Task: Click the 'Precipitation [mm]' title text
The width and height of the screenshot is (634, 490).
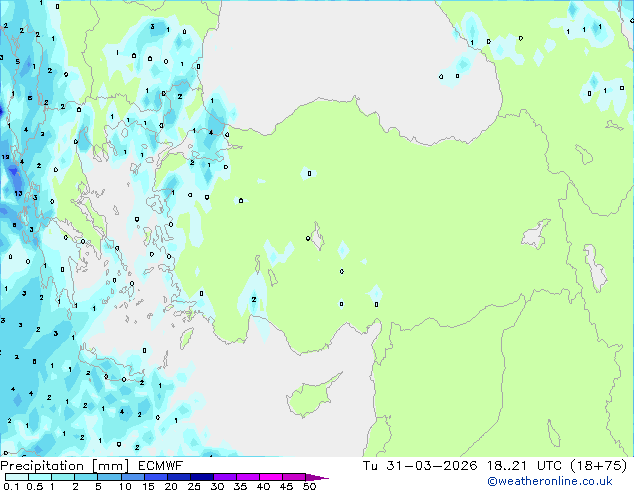Action: pyautogui.click(x=65, y=466)
